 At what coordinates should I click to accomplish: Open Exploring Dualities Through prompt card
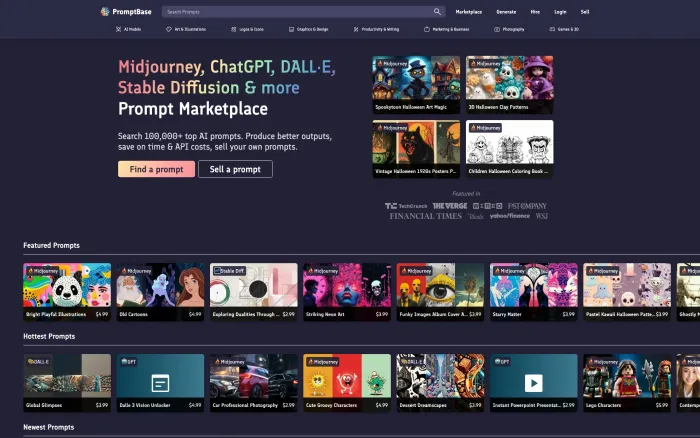pyautogui.click(x=254, y=292)
